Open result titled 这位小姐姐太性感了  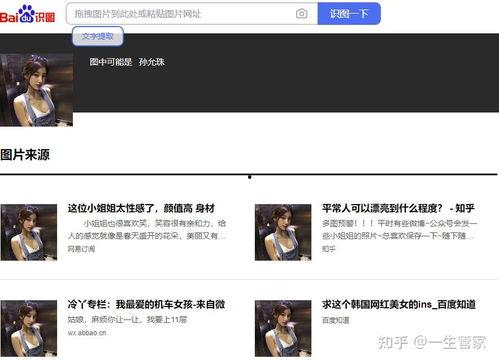pos(141,208)
